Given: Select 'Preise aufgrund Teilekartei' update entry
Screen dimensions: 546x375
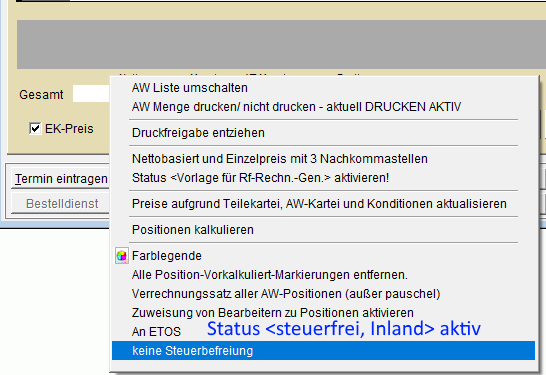Looking at the screenshot, I should (x=323, y=204).
